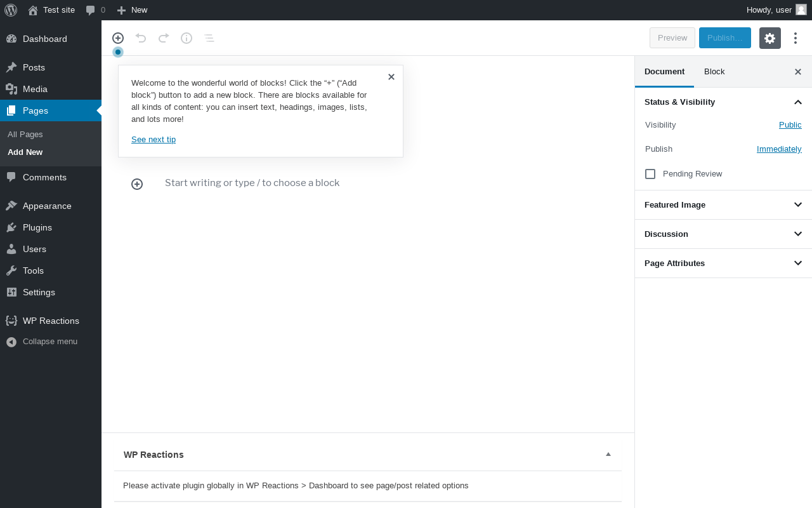This screenshot has width=812, height=508.
Task: Click the Visibility label text
Action: pos(660,125)
